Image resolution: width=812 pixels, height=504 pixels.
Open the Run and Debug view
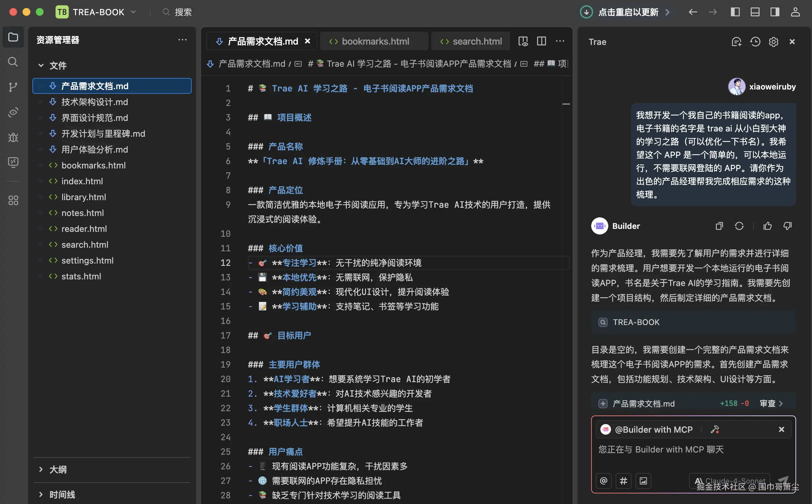click(13, 137)
